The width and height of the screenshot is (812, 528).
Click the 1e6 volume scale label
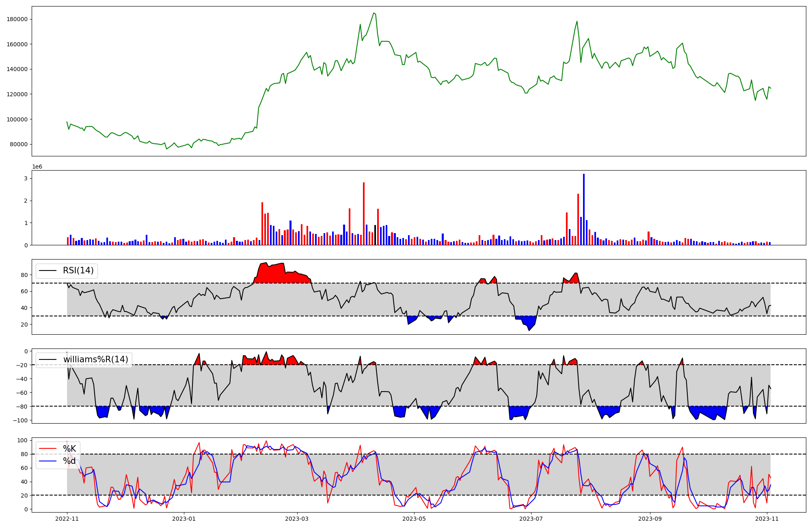click(x=37, y=167)
